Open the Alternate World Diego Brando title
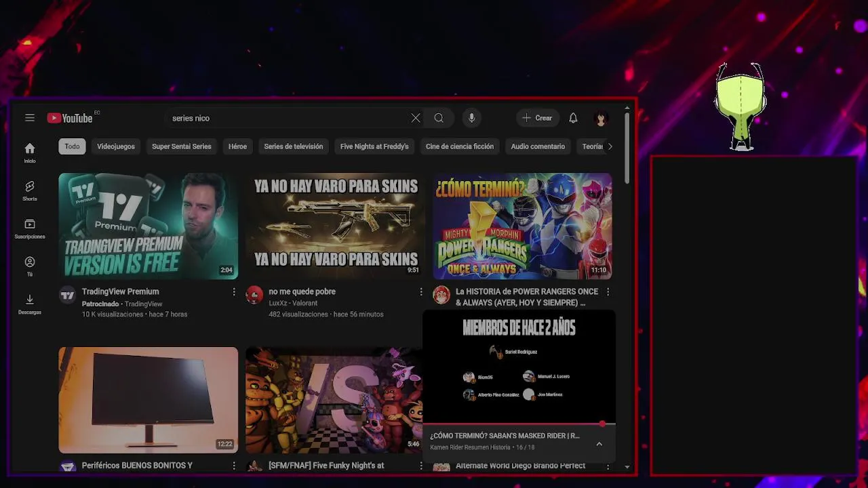The image size is (868, 488). point(521,466)
